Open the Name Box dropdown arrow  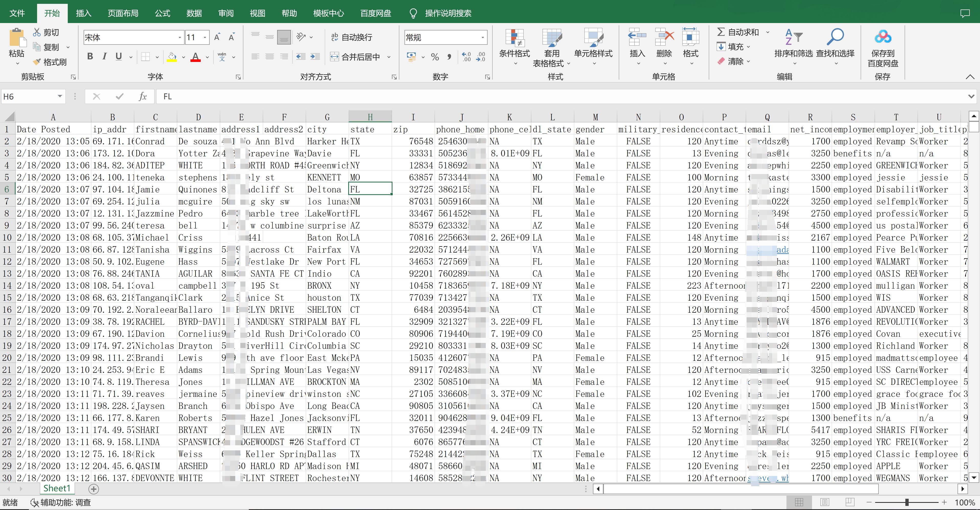click(x=60, y=96)
